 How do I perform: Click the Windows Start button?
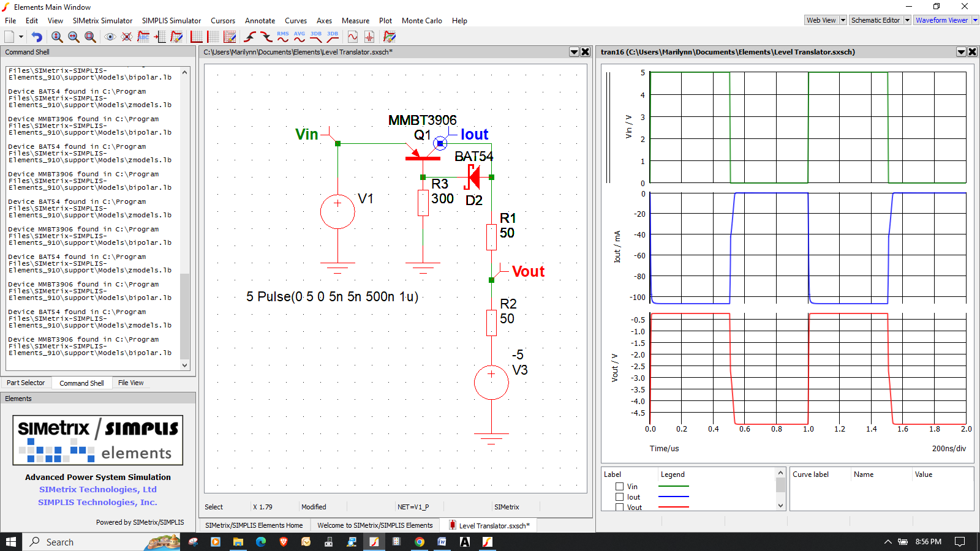click(x=10, y=542)
